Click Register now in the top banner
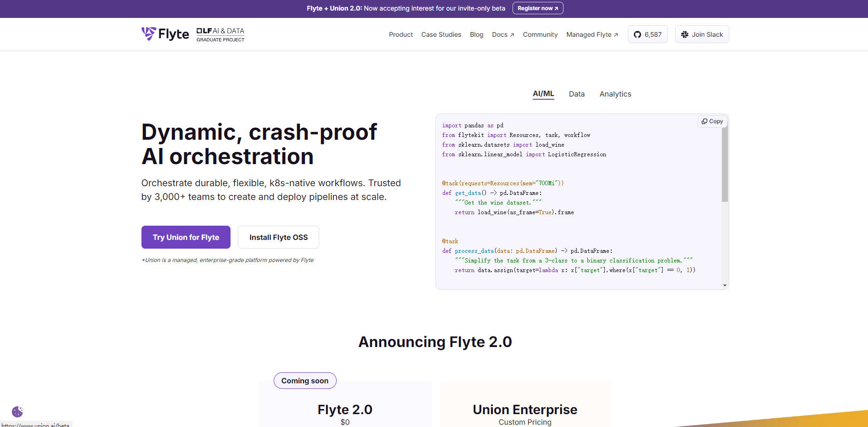Image resolution: width=868 pixels, height=427 pixels. click(x=537, y=8)
